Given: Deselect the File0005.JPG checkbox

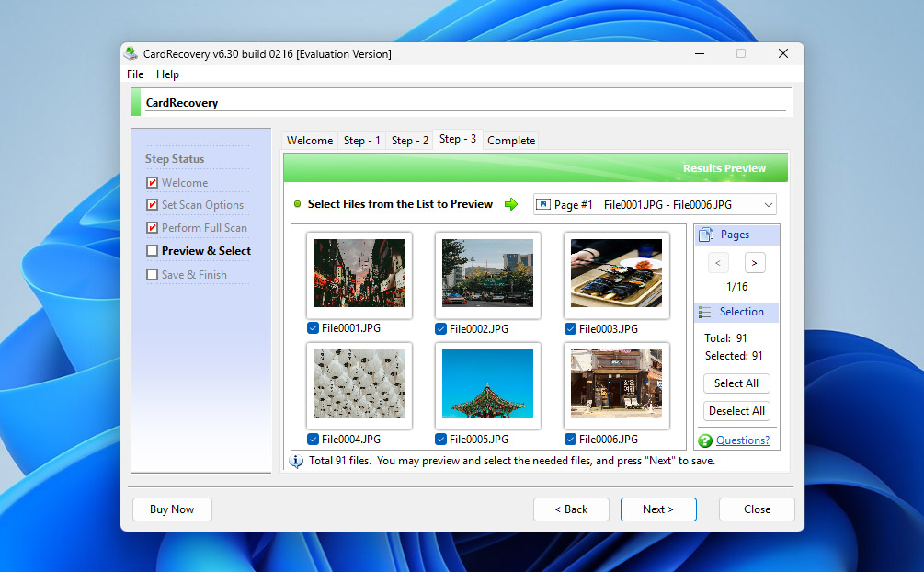Looking at the screenshot, I should (x=442, y=439).
